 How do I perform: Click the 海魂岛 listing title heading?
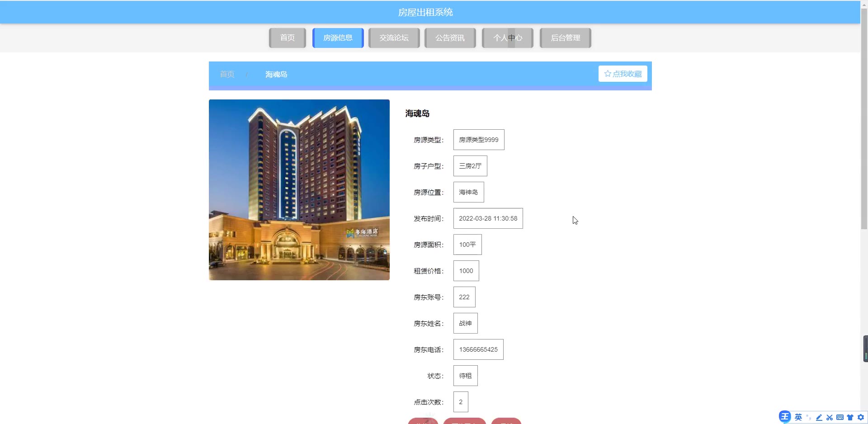[x=417, y=113]
